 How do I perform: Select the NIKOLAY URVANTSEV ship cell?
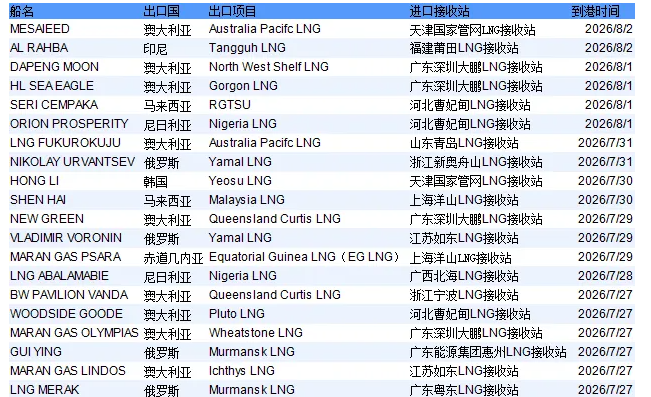pos(73,162)
